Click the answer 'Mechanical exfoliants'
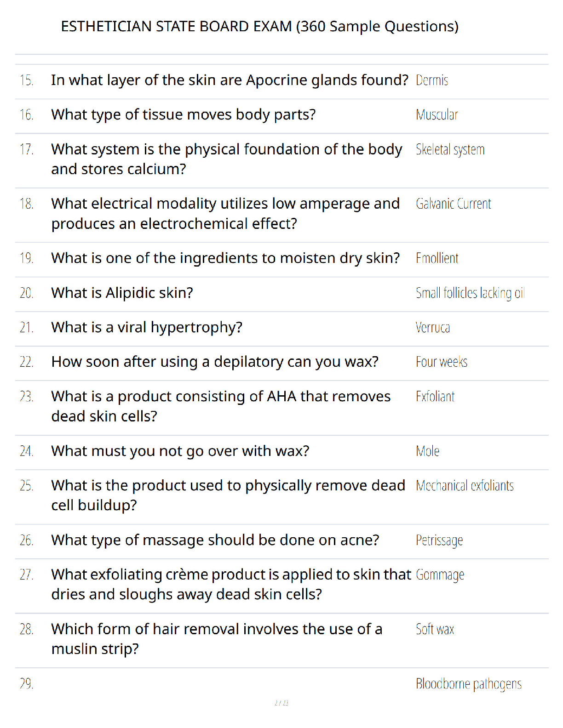The width and height of the screenshot is (563, 728). (465, 485)
